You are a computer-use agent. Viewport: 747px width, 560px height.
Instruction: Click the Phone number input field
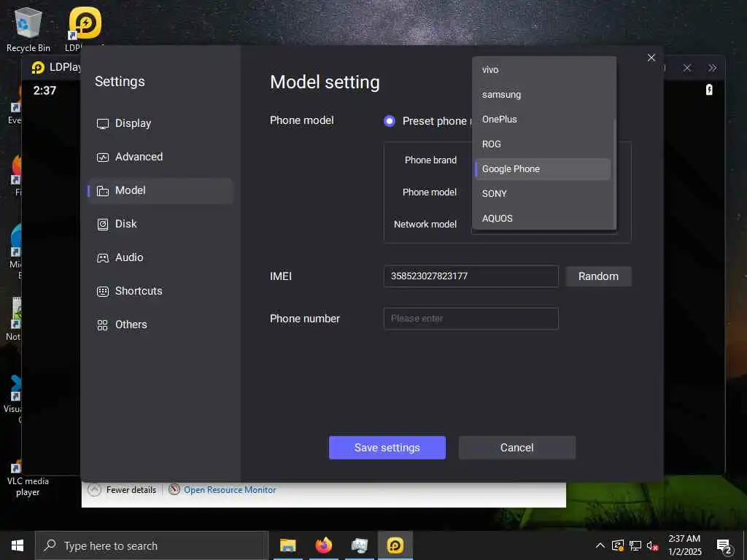point(471,319)
